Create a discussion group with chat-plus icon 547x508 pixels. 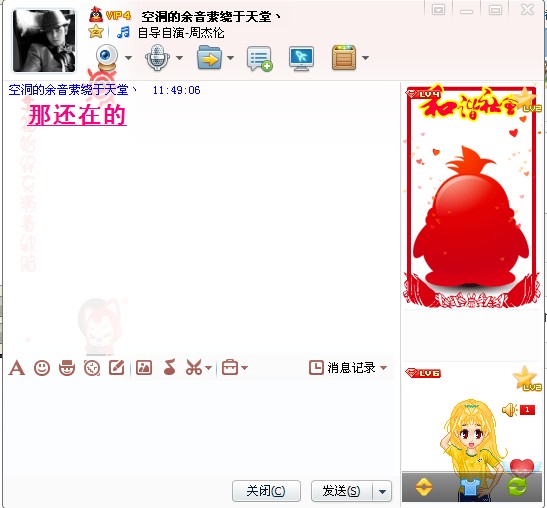(x=260, y=59)
